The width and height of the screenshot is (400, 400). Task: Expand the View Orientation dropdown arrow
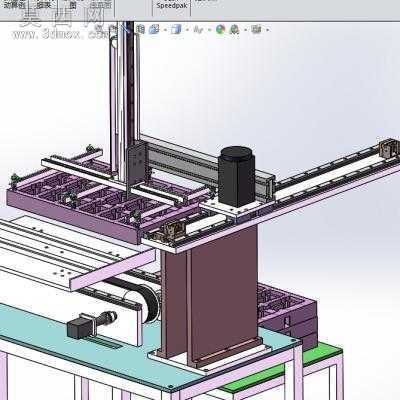click(164, 30)
